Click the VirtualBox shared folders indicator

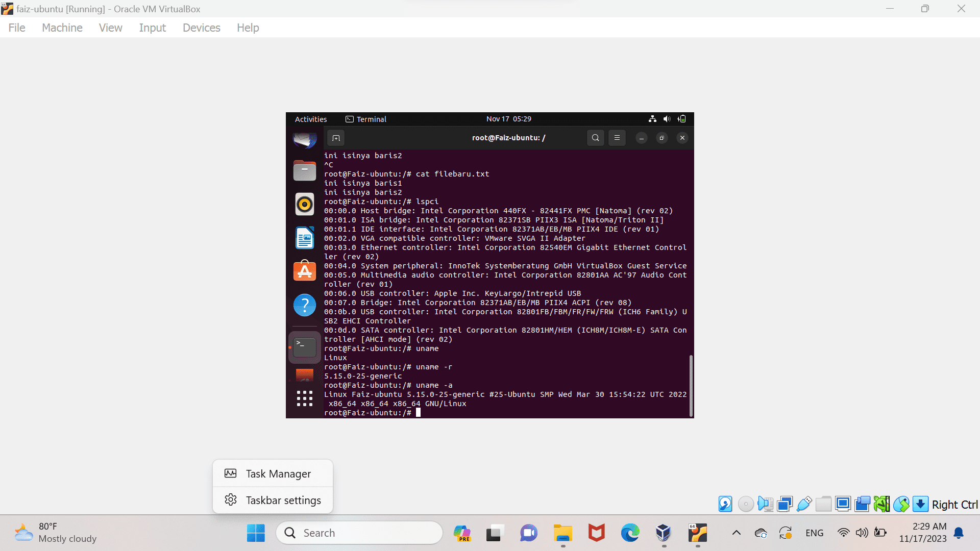(823, 504)
